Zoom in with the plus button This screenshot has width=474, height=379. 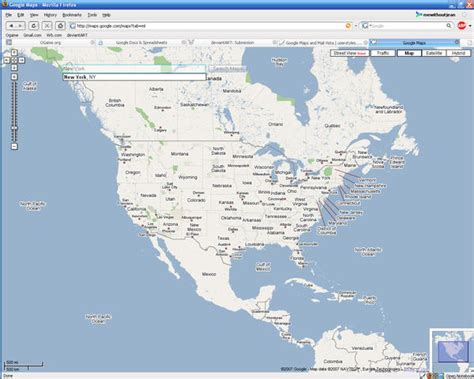[x=14, y=77]
